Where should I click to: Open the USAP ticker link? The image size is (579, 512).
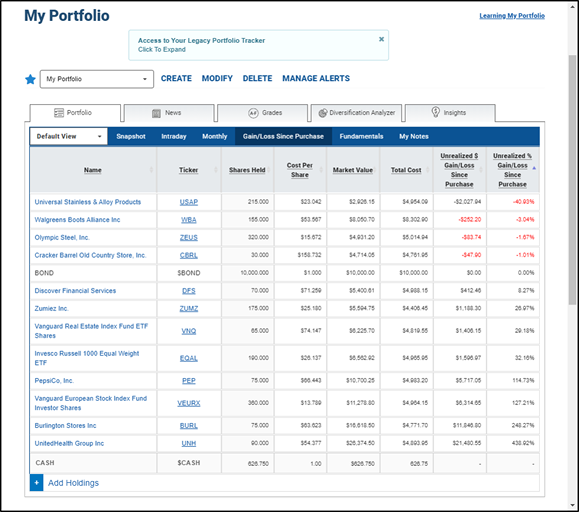click(189, 202)
